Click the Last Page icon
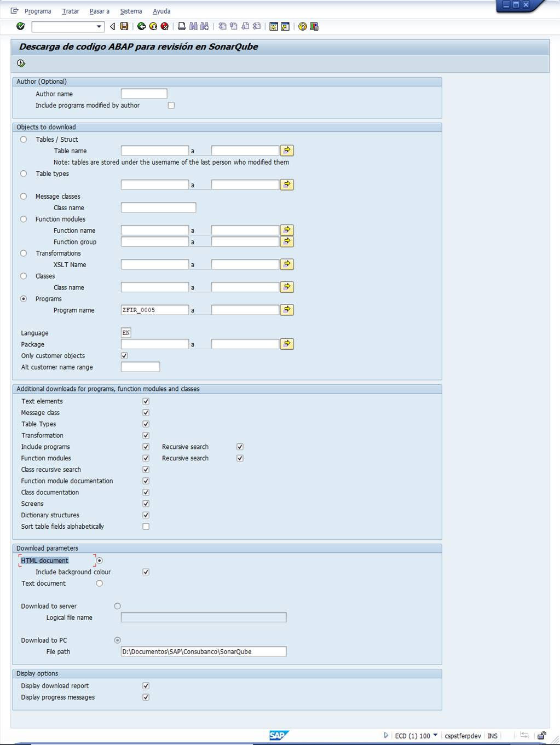560x745 pixels. (x=257, y=26)
